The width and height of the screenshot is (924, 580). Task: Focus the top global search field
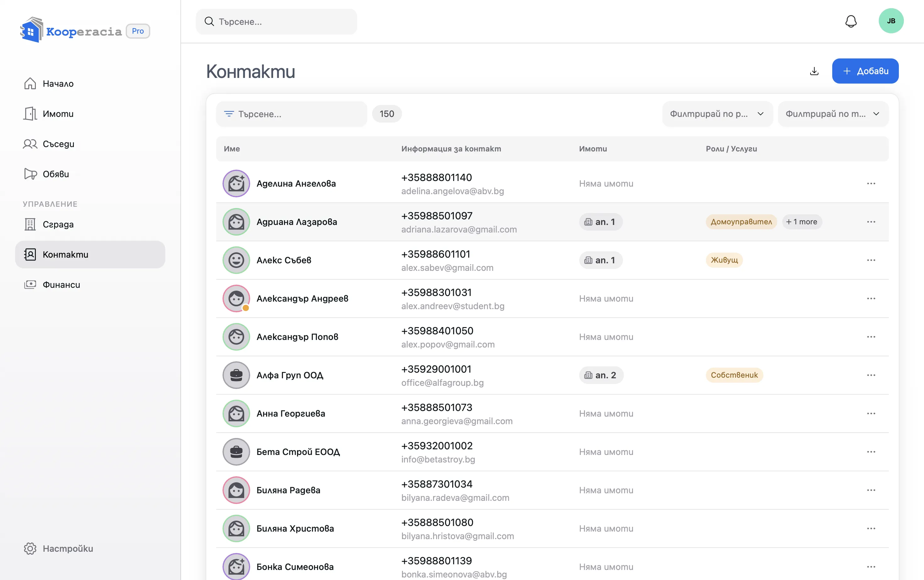[x=276, y=22]
